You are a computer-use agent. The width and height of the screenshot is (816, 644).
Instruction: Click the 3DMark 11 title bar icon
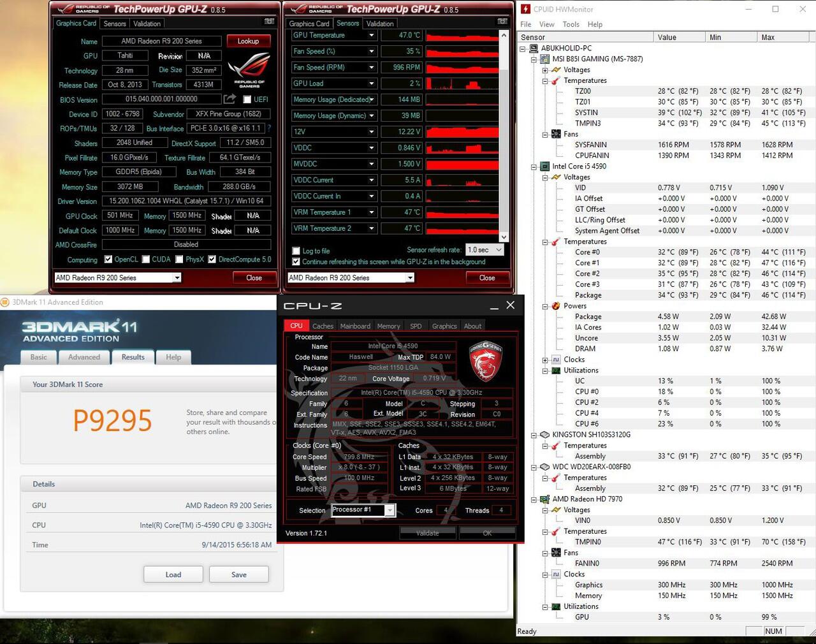(6, 302)
